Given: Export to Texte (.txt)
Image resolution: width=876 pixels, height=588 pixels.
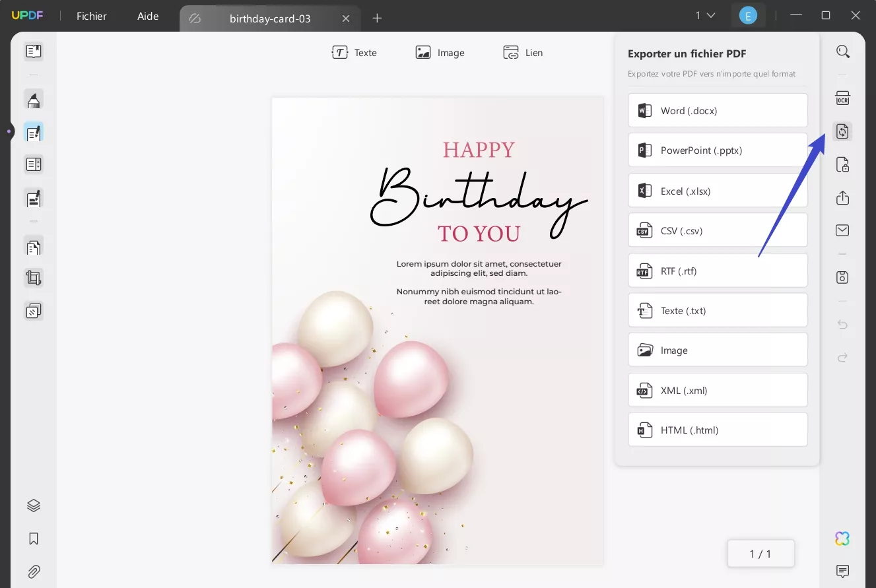Looking at the screenshot, I should click(x=718, y=310).
